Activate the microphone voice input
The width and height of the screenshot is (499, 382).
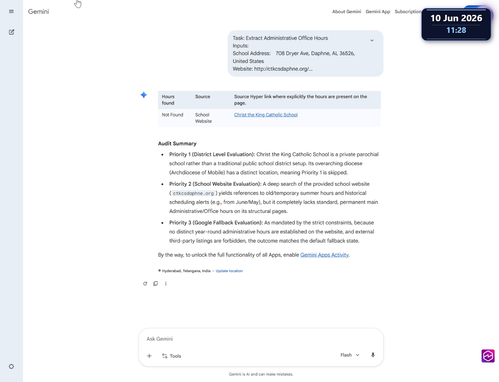coord(373,355)
